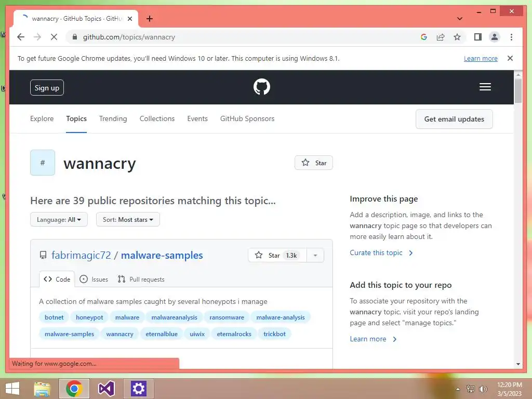Click the chevron next to sidebar Learn more

[x=395, y=339]
